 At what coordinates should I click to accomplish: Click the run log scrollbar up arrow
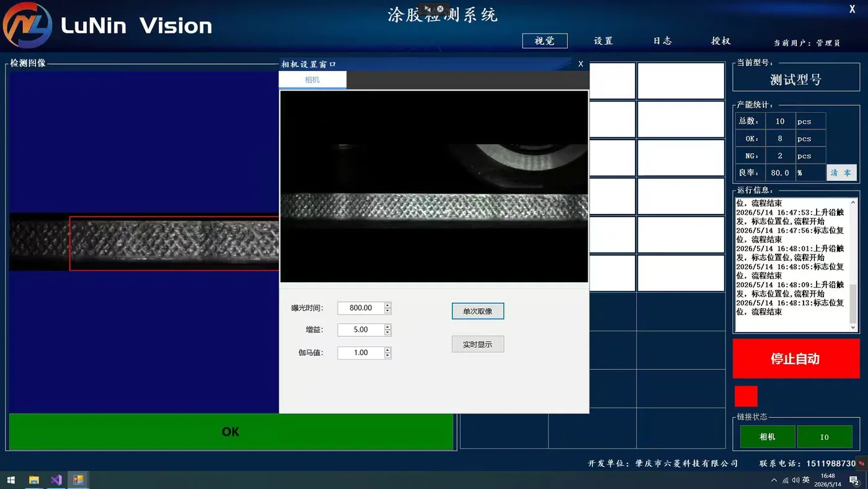853,202
